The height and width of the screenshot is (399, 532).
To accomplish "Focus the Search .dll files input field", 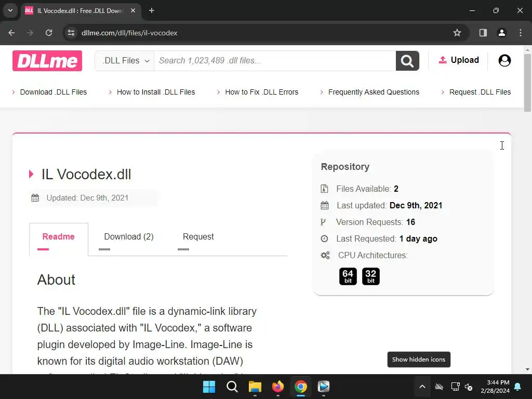I will [x=275, y=61].
